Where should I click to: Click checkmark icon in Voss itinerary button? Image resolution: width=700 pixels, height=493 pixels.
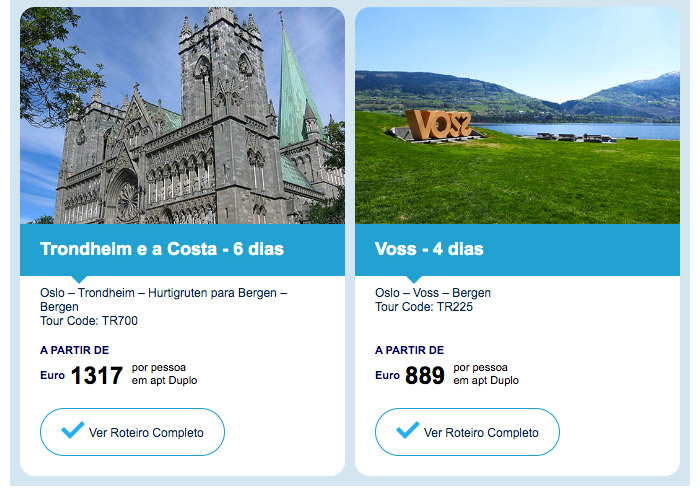408,430
